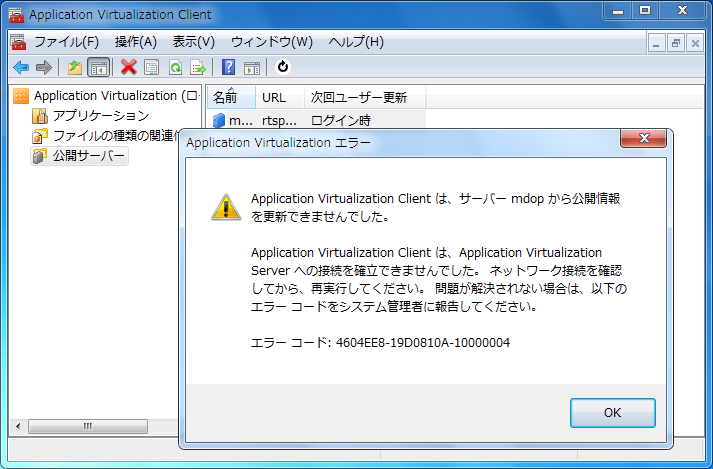The image size is (713, 469).
Task: Close the Application Virtualization エラー dialog
Action: [x=643, y=138]
